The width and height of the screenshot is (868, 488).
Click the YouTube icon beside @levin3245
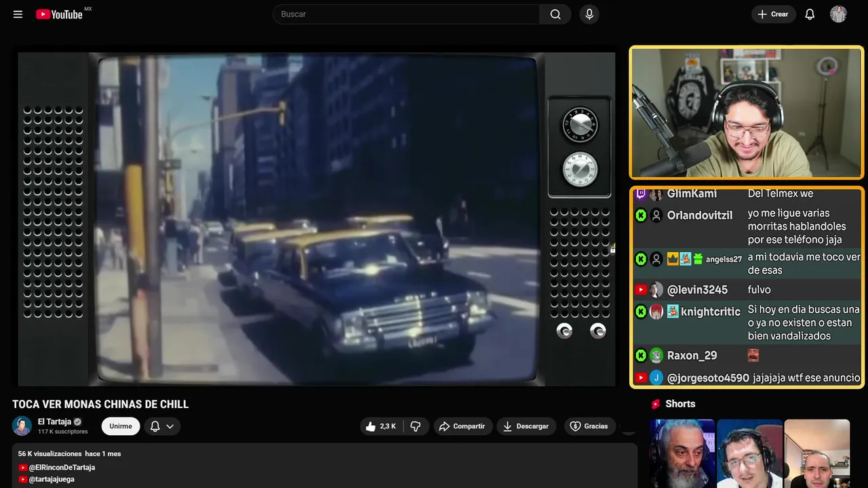point(641,290)
